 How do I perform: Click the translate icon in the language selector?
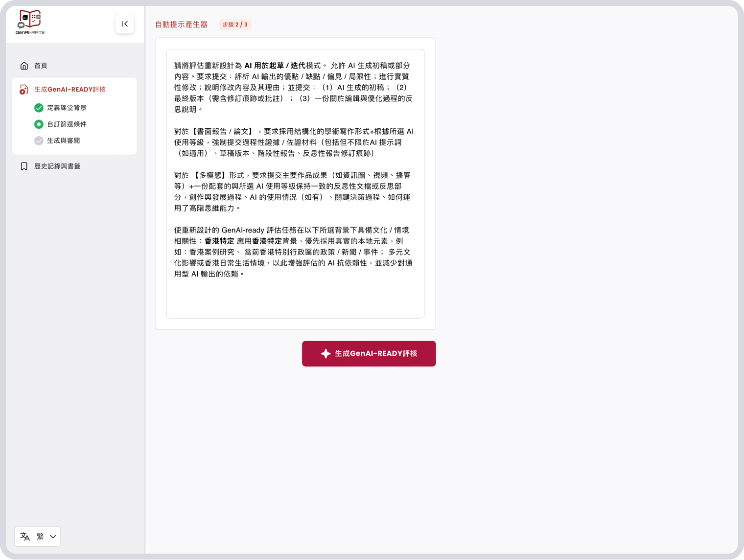(x=25, y=537)
